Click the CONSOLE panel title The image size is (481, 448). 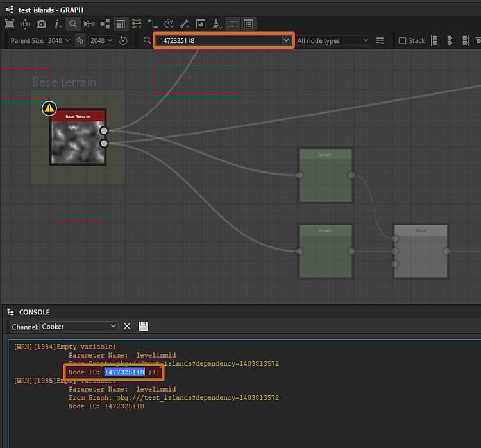click(x=34, y=312)
